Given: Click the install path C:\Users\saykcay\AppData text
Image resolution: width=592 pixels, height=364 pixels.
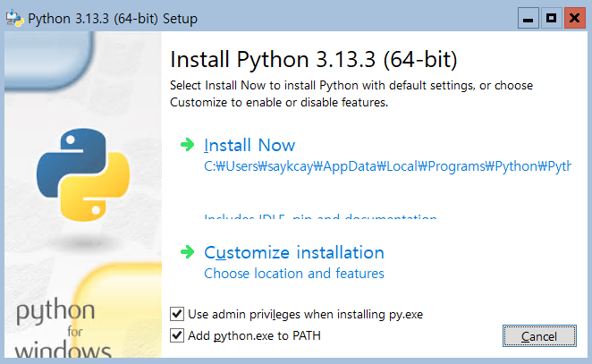Looking at the screenshot, I should tap(387, 166).
